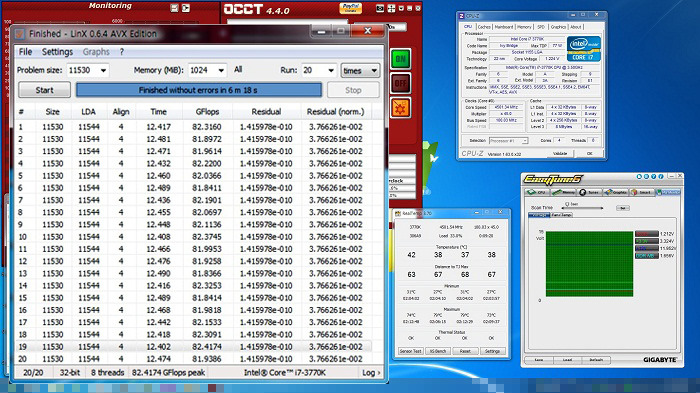Screen dimensions: 700x393
Task: Click the PayPal Donate button in OCCT
Action: [350, 8]
